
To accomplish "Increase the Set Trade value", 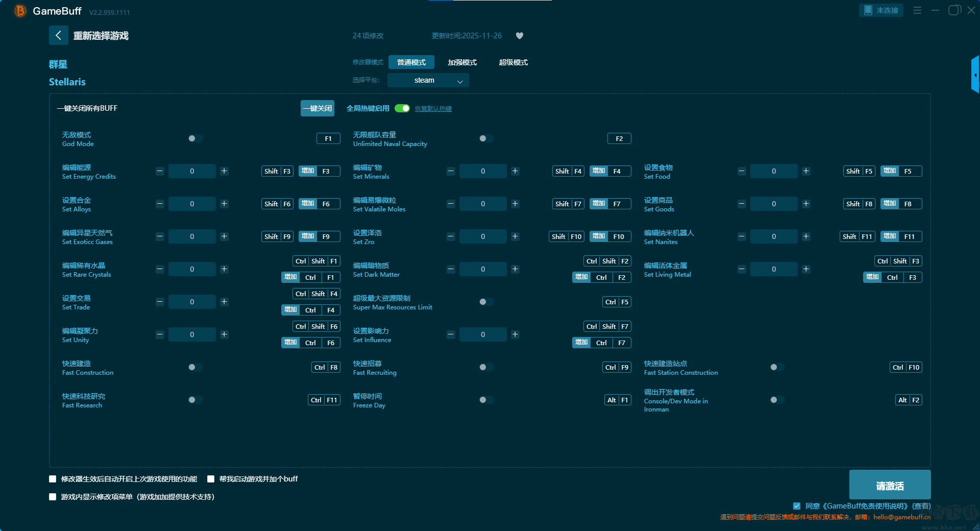I will point(224,302).
